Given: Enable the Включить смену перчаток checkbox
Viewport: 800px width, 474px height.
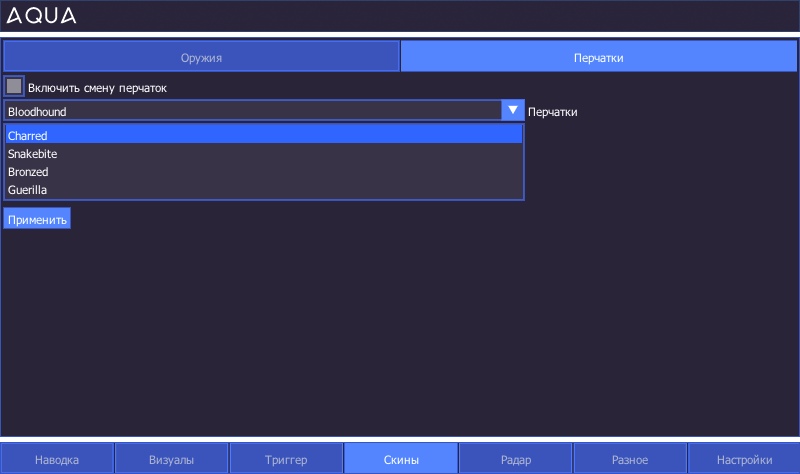Looking at the screenshot, I should (14, 86).
